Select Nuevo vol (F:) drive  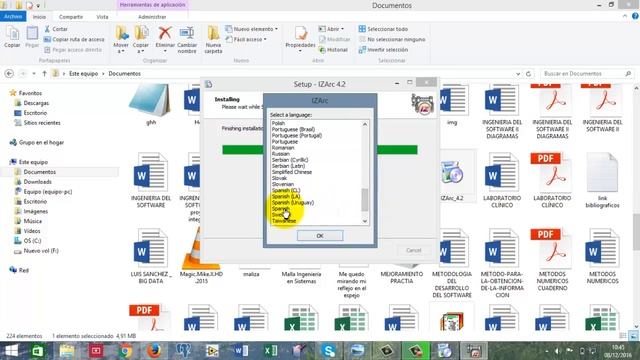pyautogui.click(x=41, y=251)
